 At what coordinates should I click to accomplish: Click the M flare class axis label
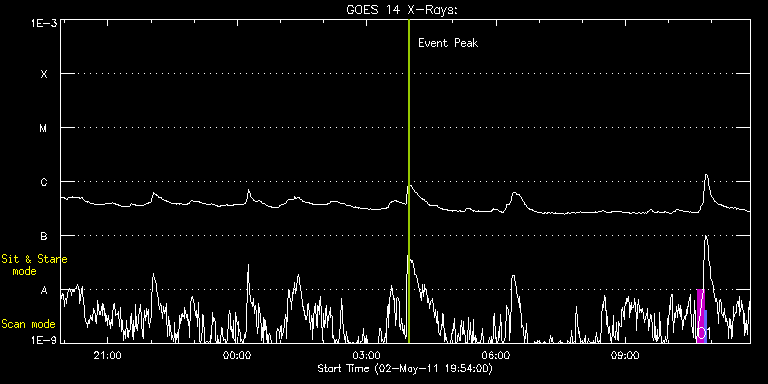44,128
